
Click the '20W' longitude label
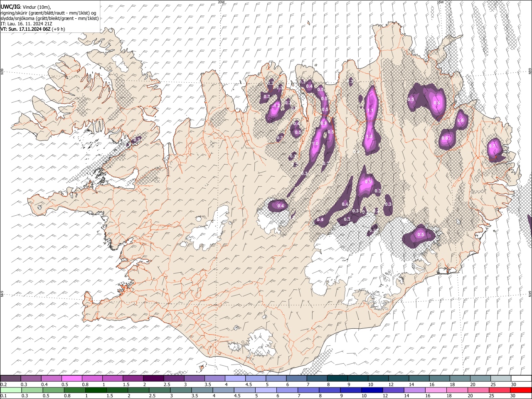click(221, 2)
